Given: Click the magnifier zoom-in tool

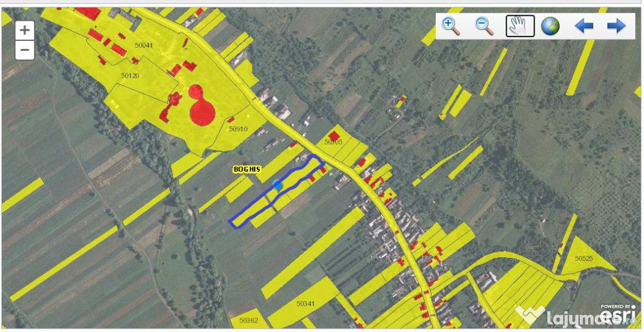Looking at the screenshot, I should (x=451, y=26).
